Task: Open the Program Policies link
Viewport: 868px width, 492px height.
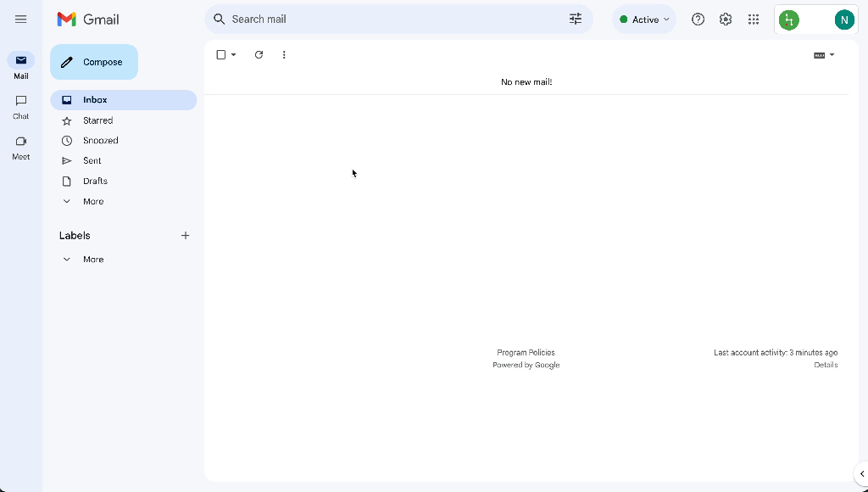Action: tap(526, 353)
